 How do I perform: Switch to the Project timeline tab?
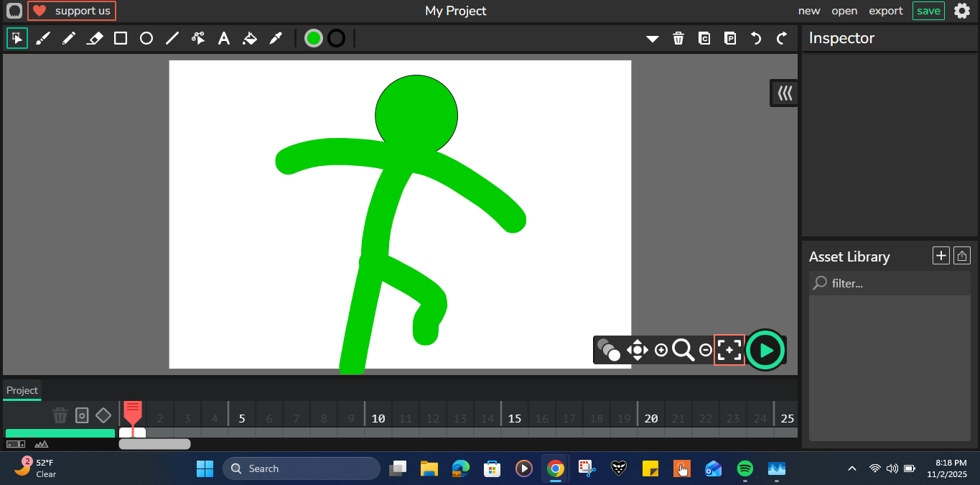pos(22,390)
